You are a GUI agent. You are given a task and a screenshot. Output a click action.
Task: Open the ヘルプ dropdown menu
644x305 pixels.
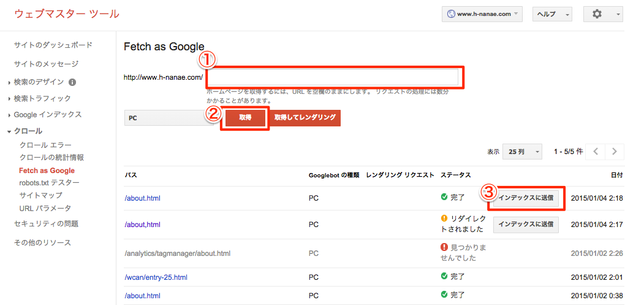pyautogui.click(x=553, y=14)
